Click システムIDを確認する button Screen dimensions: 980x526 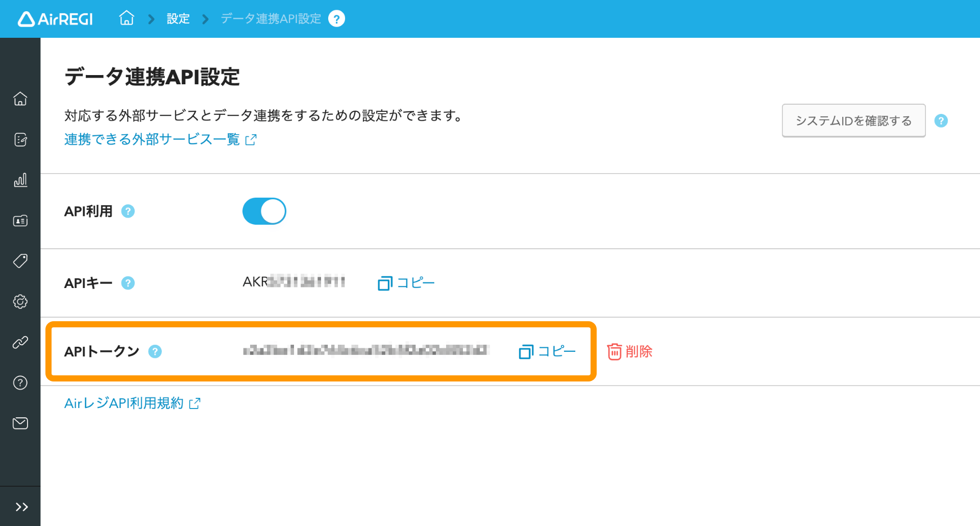pos(853,121)
